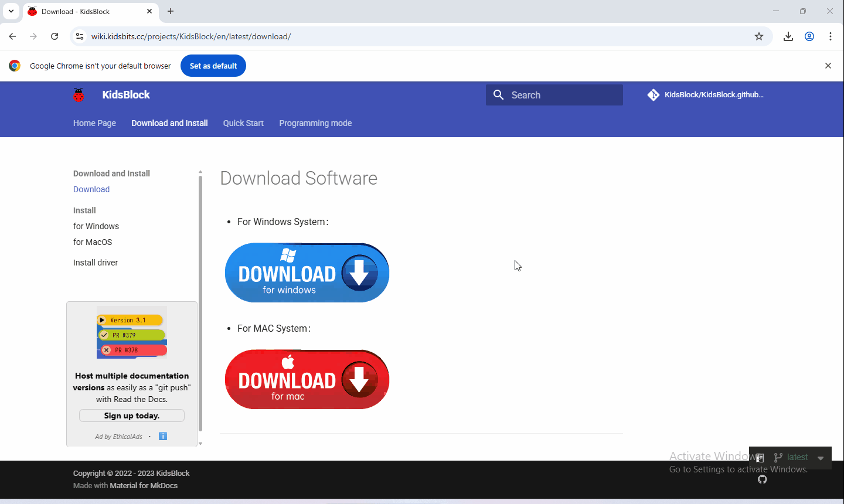The width and height of the screenshot is (844, 504).
Task: Click the Download Software heading
Action: tap(299, 178)
